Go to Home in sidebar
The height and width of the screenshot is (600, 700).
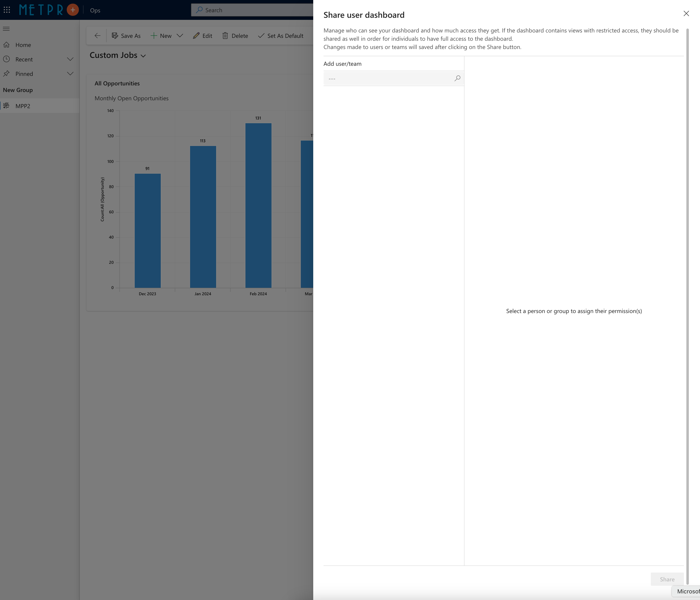[23, 45]
